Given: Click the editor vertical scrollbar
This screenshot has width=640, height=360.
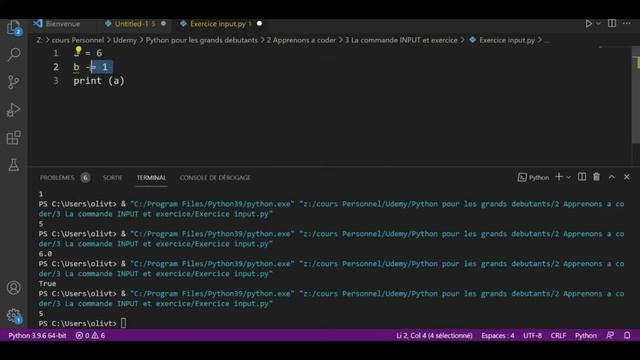Looking at the screenshot, I should 636,95.
